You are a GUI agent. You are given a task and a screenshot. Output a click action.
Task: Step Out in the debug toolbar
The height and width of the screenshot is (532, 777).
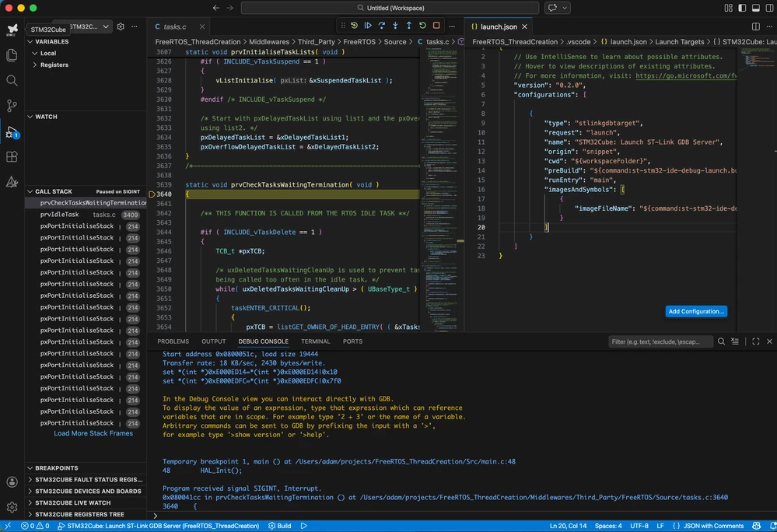[409, 25]
